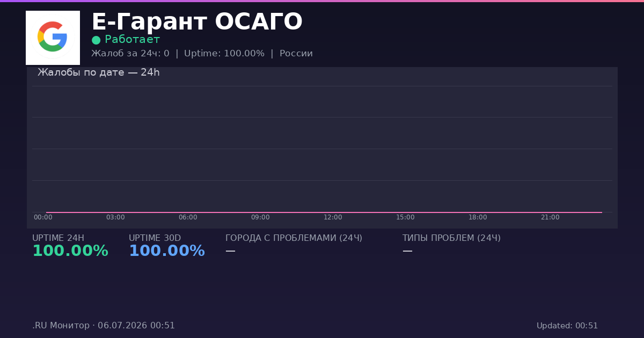Screen dimensions: 644x338
Task: Click the 12:00 timeline marker
Action: point(333,217)
